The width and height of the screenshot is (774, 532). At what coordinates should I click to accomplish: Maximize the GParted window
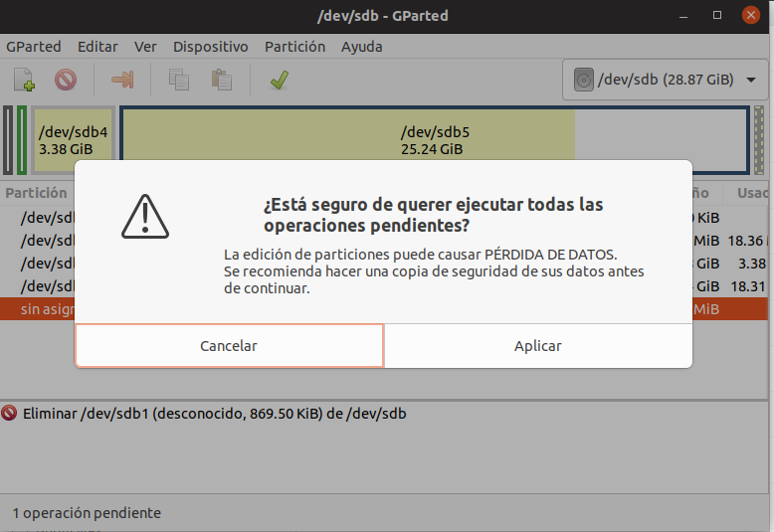[x=717, y=15]
